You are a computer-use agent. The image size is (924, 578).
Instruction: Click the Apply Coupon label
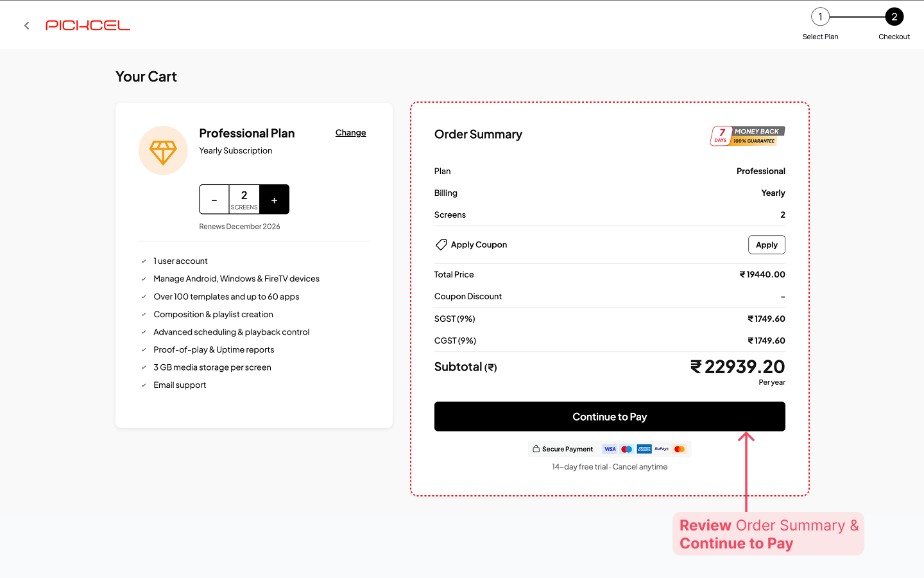pyautogui.click(x=479, y=245)
